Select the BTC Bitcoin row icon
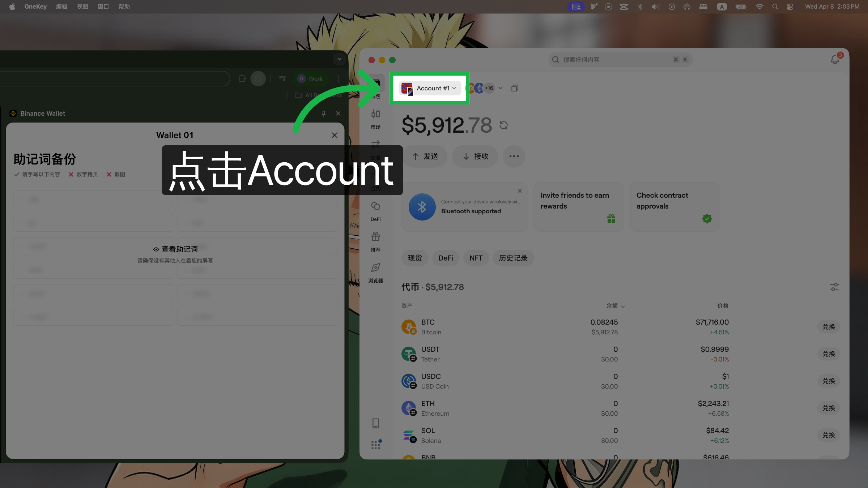The width and height of the screenshot is (868, 488). coord(409,327)
